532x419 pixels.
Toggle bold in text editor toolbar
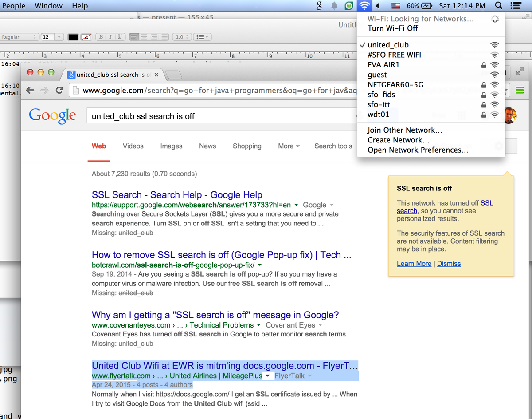click(101, 37)
